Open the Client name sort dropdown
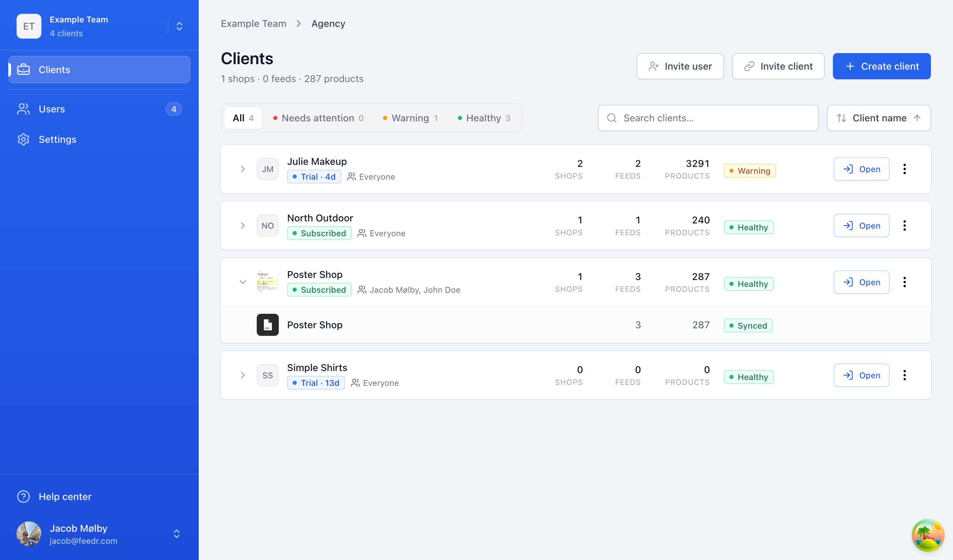The width and height of the screenshot is (953, 560). [878, 118]
